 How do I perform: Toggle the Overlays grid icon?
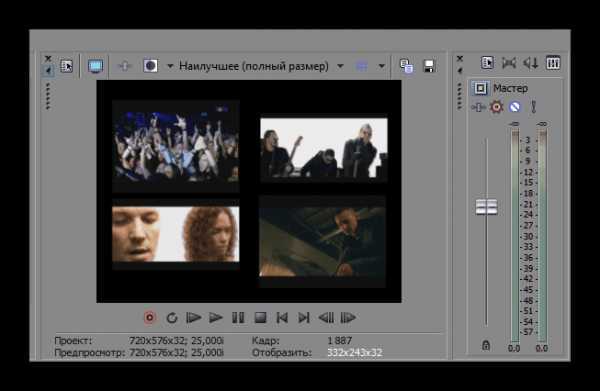tap(362, 66)
